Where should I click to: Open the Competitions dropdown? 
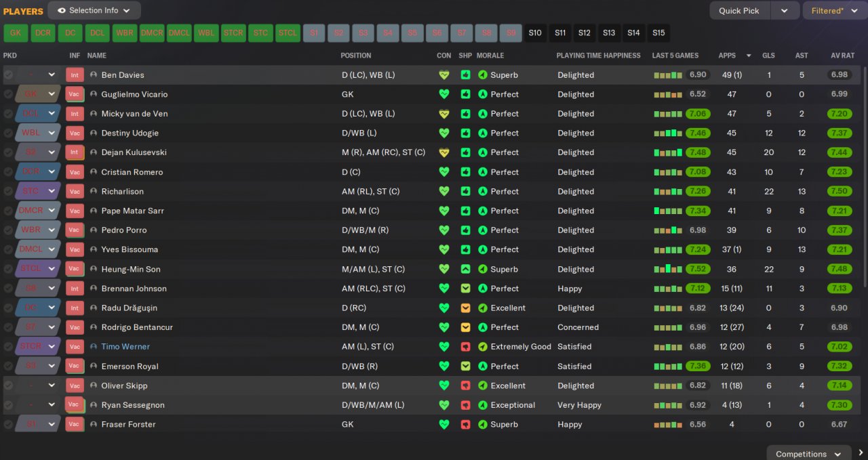(809, 454)
